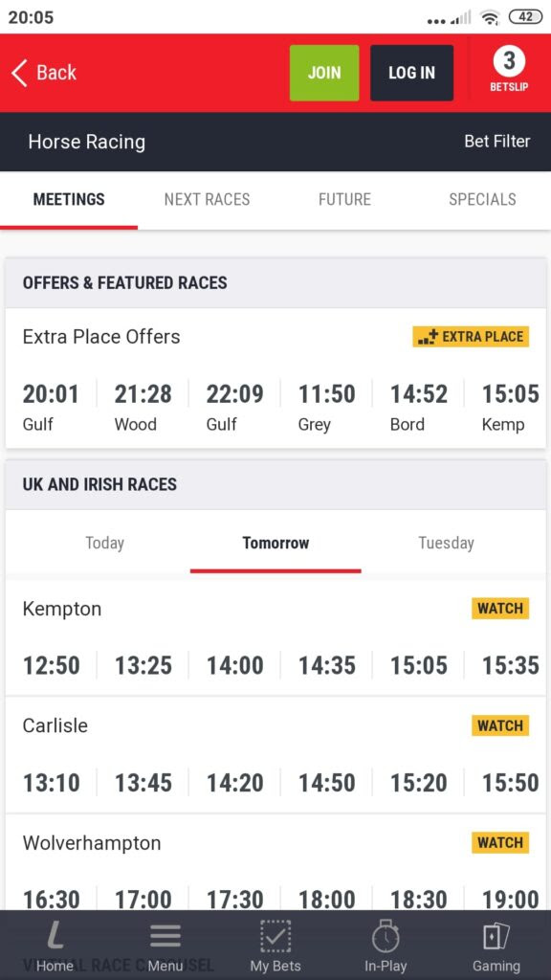Open the Betslip counter showing 3

509,69
